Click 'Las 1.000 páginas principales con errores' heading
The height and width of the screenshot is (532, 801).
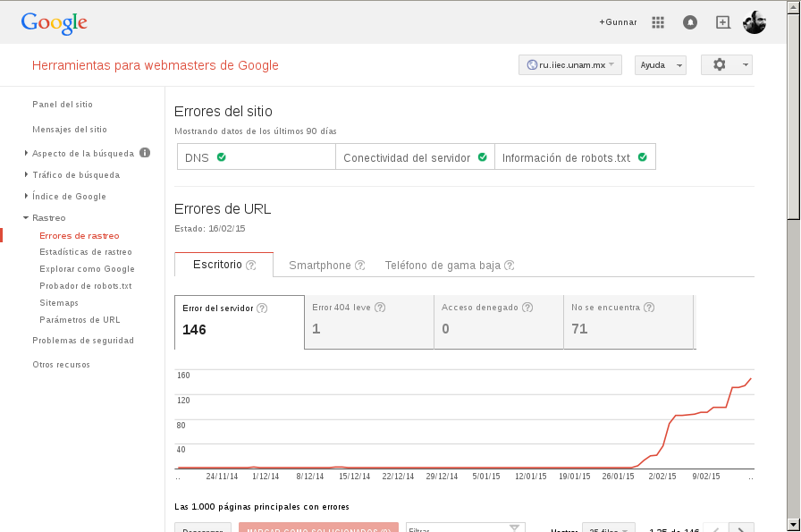click(262, 506)
